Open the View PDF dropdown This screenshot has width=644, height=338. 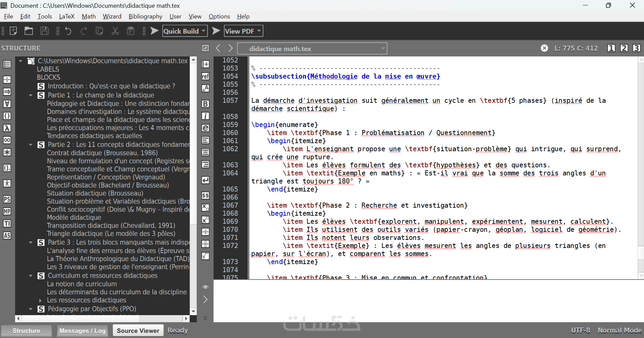point(259,31)
